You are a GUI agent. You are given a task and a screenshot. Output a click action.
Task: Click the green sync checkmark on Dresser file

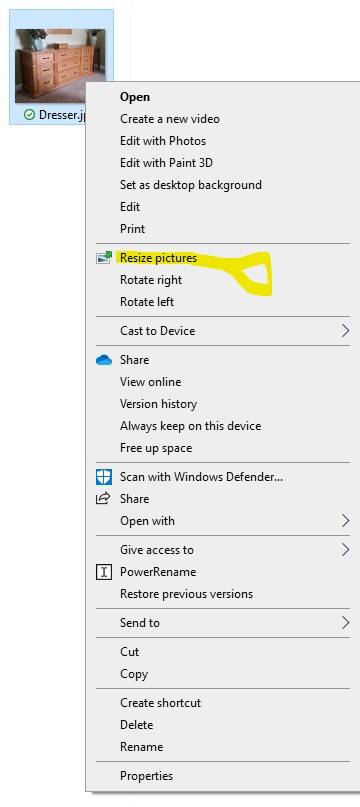(30, 115)
